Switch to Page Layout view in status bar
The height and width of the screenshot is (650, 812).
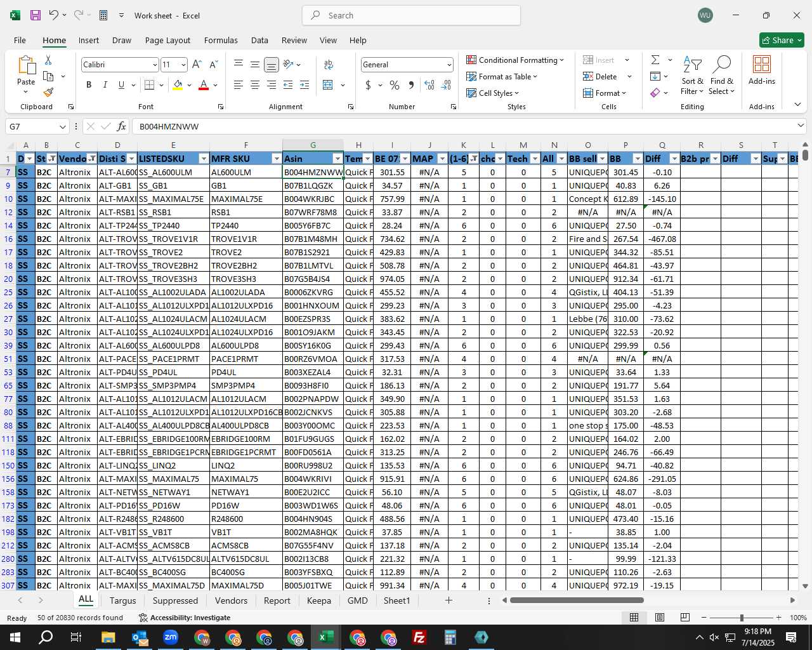coord(660,618)
